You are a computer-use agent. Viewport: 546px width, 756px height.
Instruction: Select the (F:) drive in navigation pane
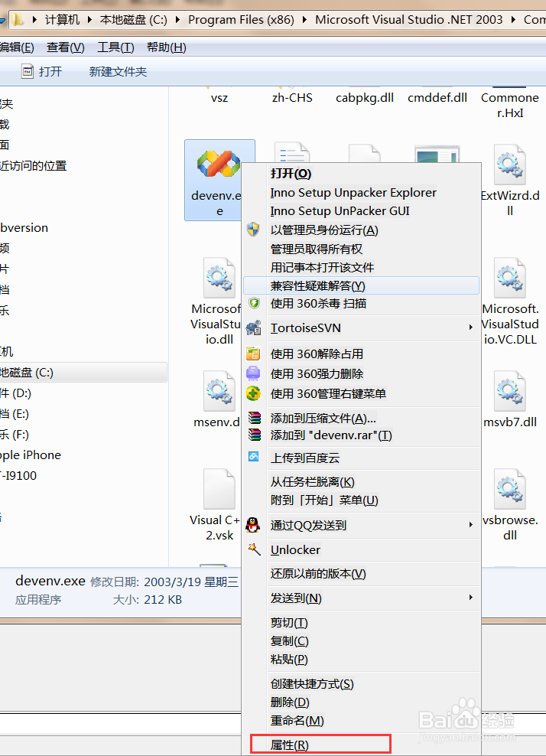(15, 435)
